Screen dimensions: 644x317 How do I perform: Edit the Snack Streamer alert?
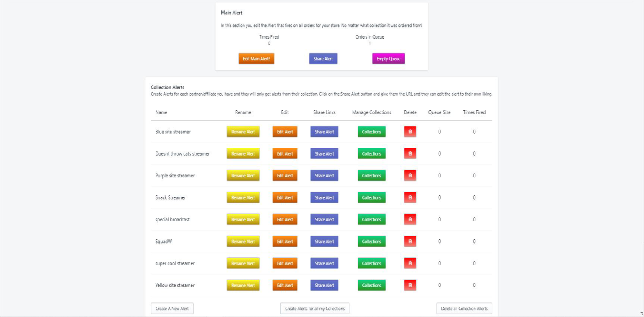(x=285, y=197)
